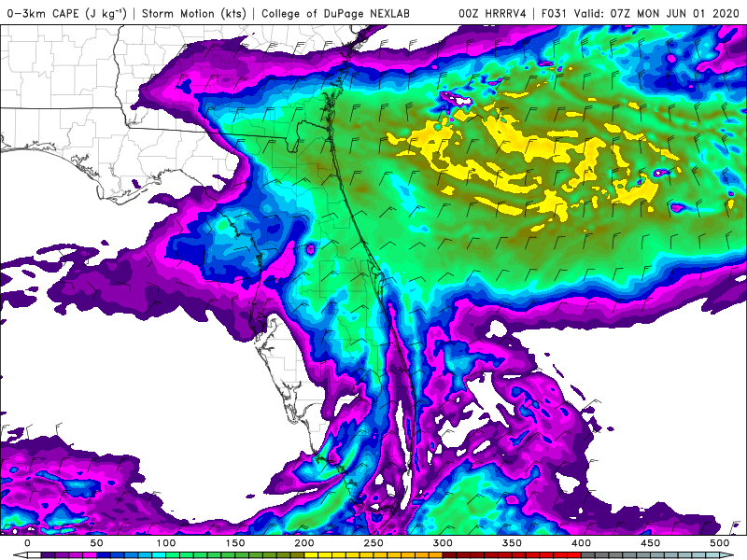The width and height of the screenshot is (747, 560).
Task: Click the "0-3km CAPE (J kg⁻¹)" title text
Action: tap(67, 13)
